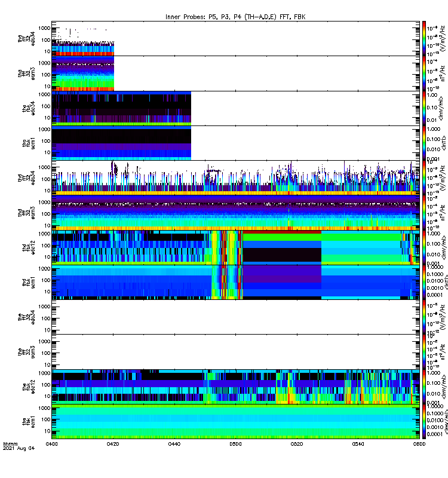This screenshot has width=448, height=478.
Task: Click the 'nT²/Hz' unit label of the thd fff scm3 color bar
Action: coord(443,213)
